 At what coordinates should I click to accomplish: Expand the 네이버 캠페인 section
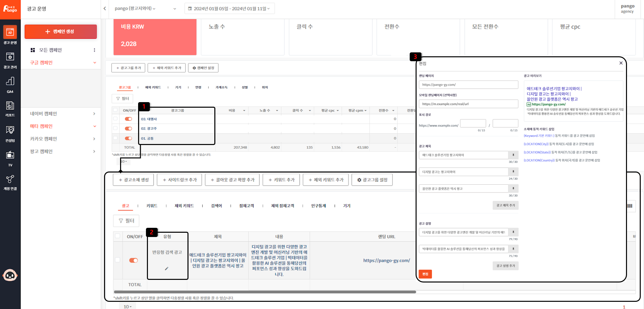[94, 114]
